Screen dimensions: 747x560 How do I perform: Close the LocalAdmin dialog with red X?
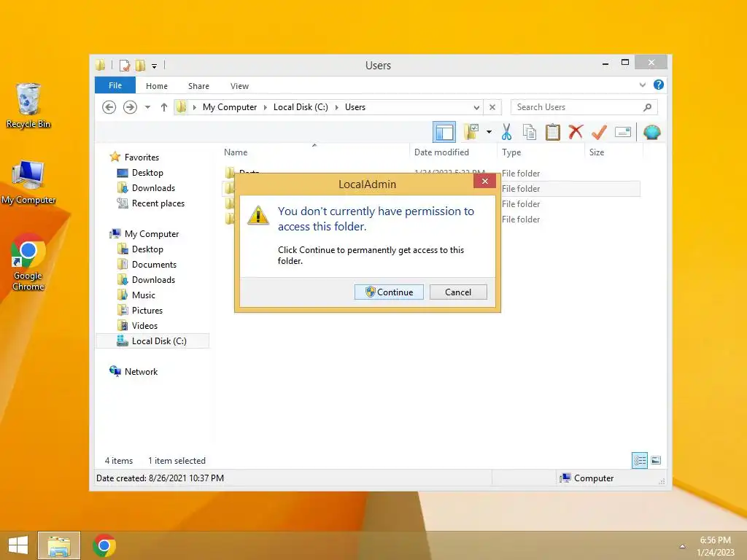coord(485,181)
